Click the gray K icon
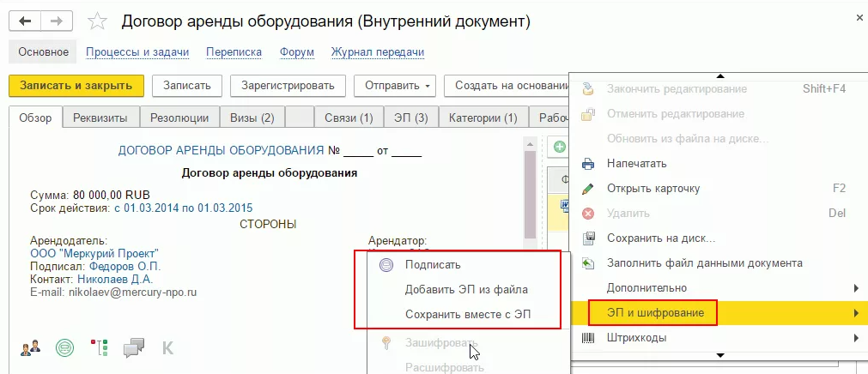This screenshot has width=868, height=374. (x=167, y=347)
